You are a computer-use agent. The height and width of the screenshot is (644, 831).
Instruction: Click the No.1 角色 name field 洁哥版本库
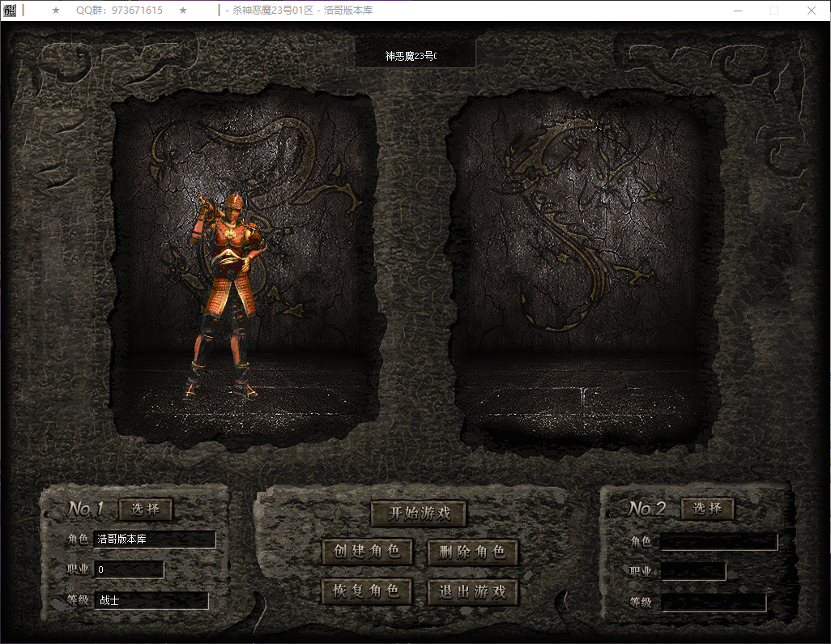tap(155, 540)
